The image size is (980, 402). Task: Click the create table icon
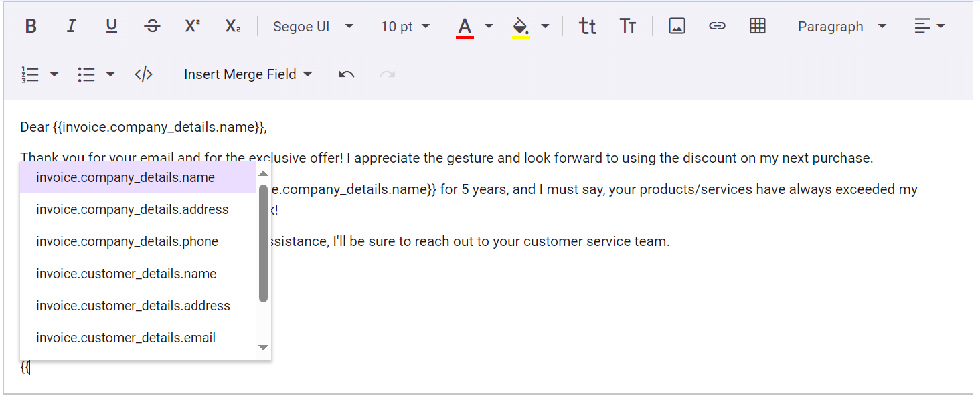click(757, 27)
